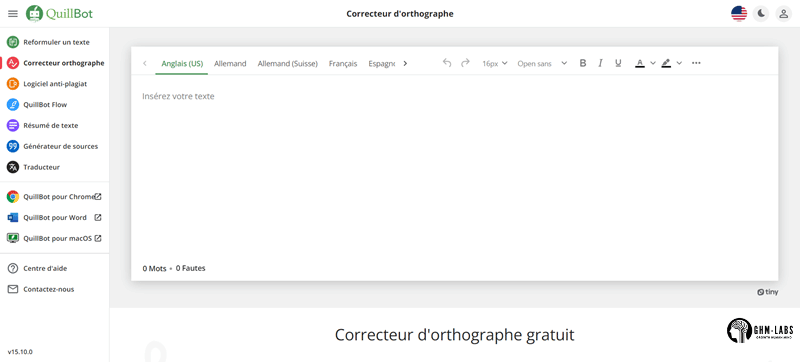The image size is (800, 362).
Task: Toggle dark mode moon icon
Action: click(761, 14)
